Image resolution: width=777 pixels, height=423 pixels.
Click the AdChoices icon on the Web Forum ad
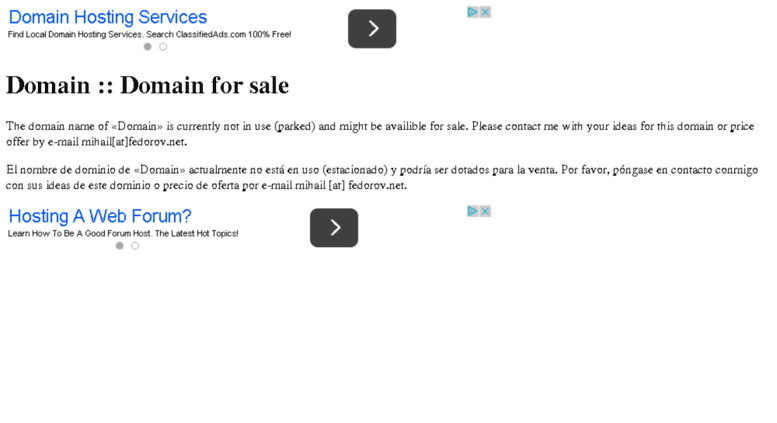[472, 211]
